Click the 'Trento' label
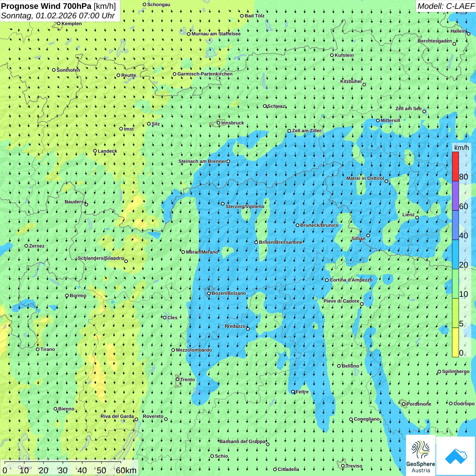 click(x=188, y=379)
